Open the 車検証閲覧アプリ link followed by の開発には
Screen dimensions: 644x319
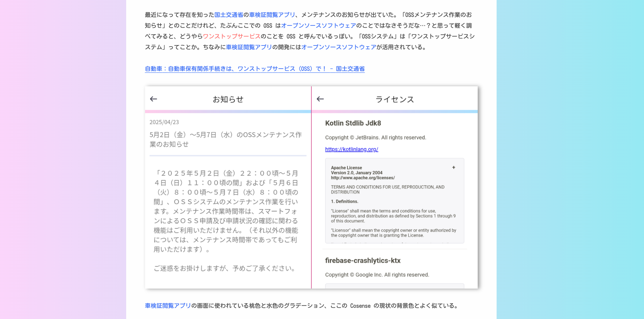249,47
